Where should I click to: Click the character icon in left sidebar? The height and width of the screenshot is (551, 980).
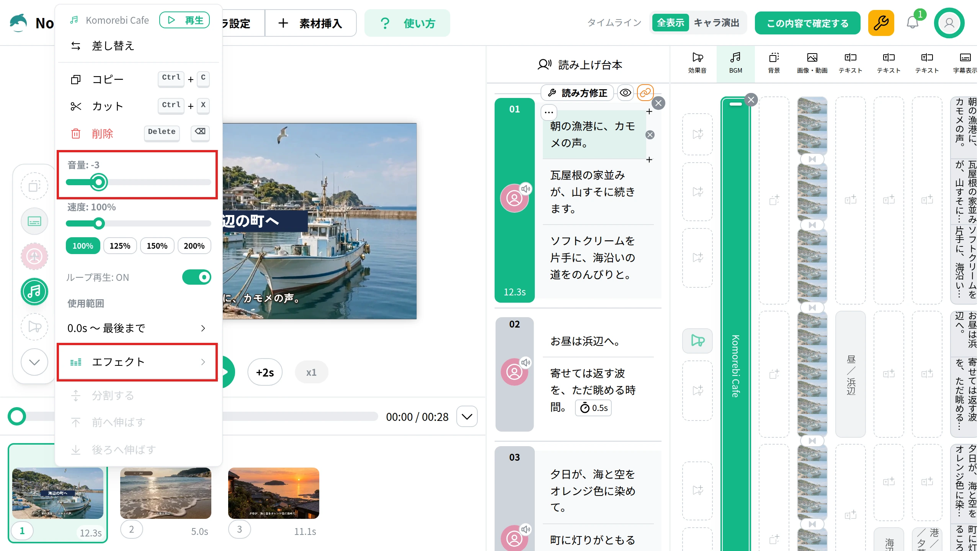(x=34, y=256)
